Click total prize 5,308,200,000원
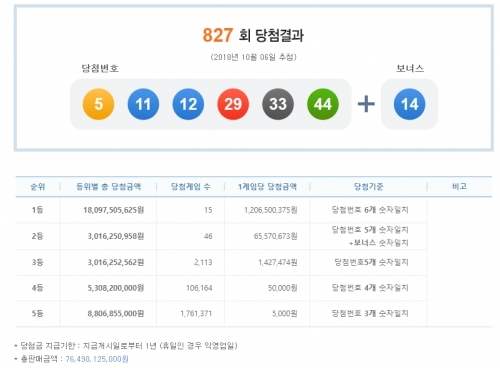 pos(116,288)
